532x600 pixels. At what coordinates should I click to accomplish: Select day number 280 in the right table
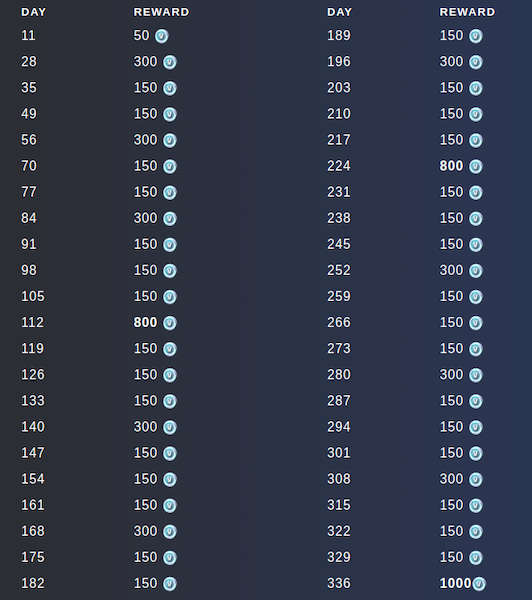(x=339, y=375)
